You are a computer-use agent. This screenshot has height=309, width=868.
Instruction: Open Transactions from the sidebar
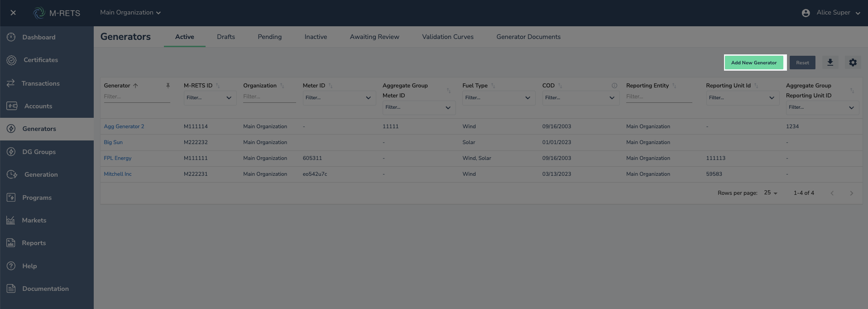coord(47,83)
